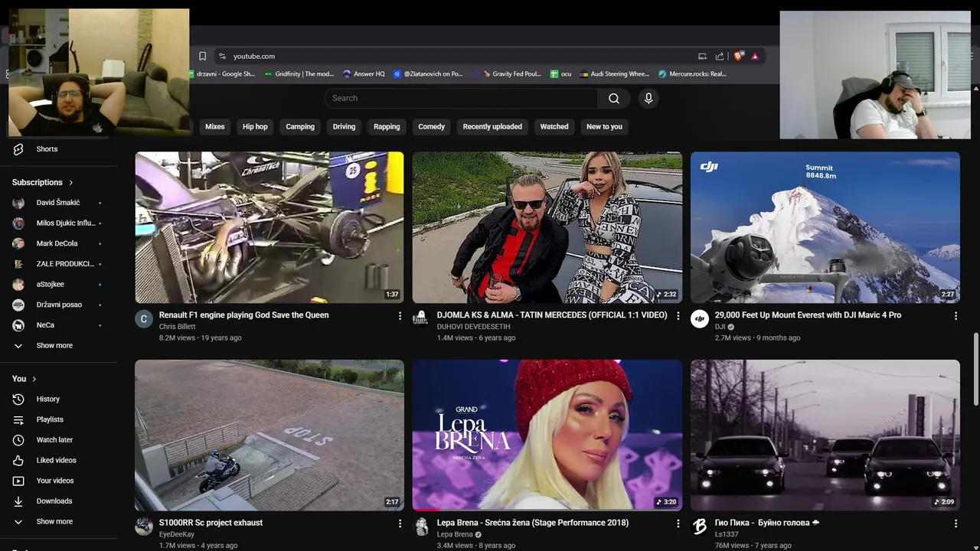This screenshot has height=551, width=980.
Task: Click title Renault F1 engine playing God Save the Queen
Action: [243, 315]
